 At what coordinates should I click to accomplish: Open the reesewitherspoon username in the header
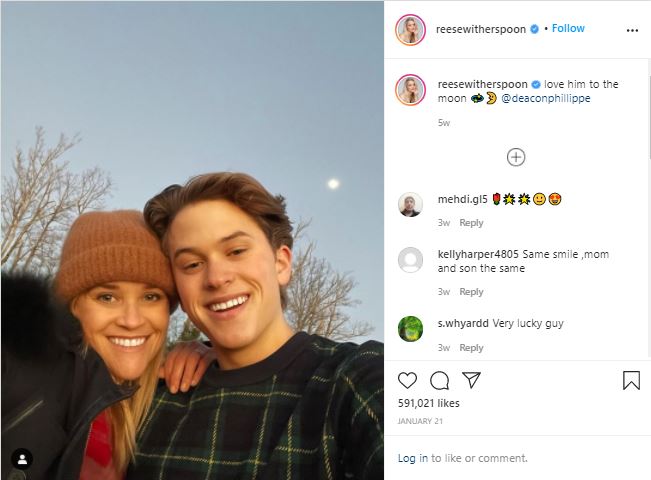[x=481, y=29]
